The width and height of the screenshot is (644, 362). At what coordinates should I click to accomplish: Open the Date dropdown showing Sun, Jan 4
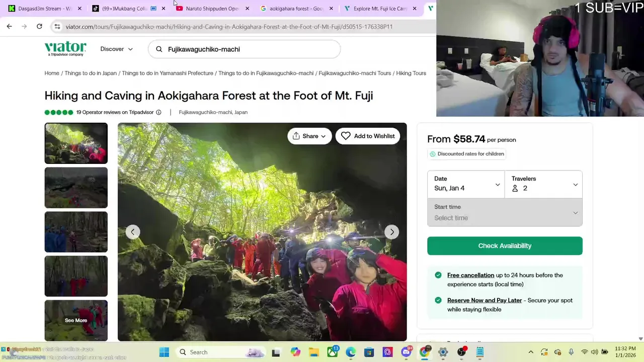click(466, 184)
